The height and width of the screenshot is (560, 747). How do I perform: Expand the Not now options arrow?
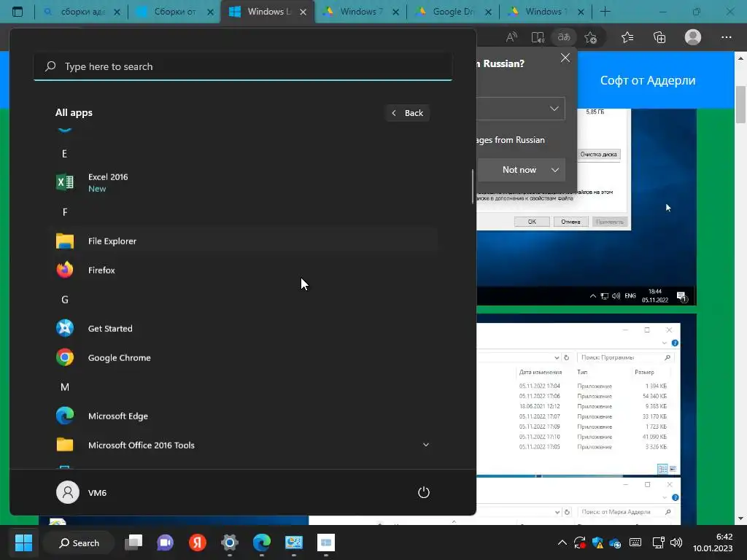pos(555,170)
